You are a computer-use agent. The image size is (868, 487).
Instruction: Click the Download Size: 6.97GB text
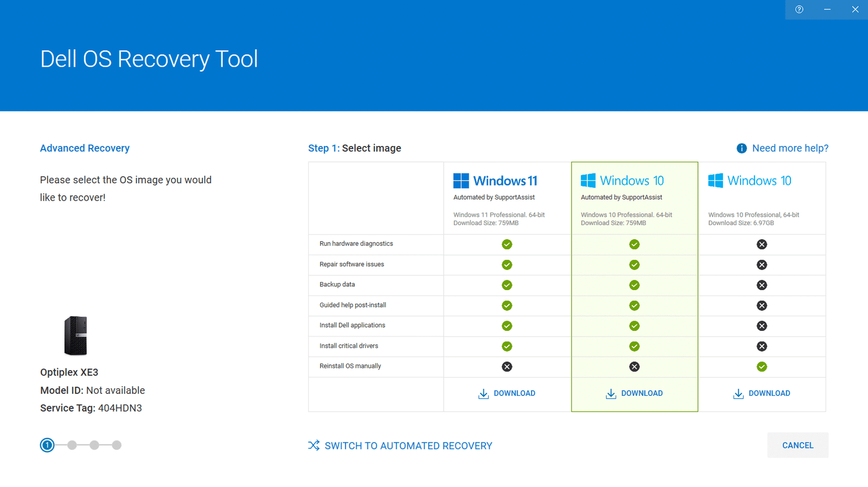pos(741,223)
